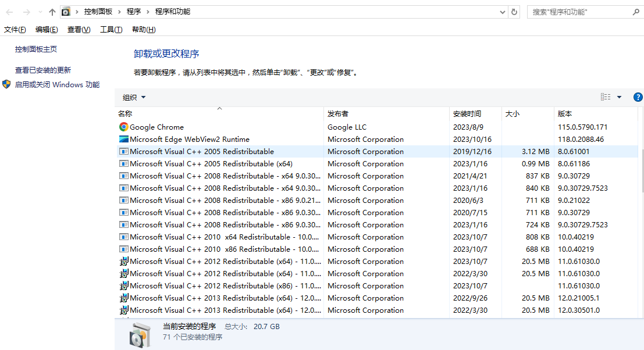
Task: Click the back navigation arrow
Action: pyautogui.click(x=9, y=12)
